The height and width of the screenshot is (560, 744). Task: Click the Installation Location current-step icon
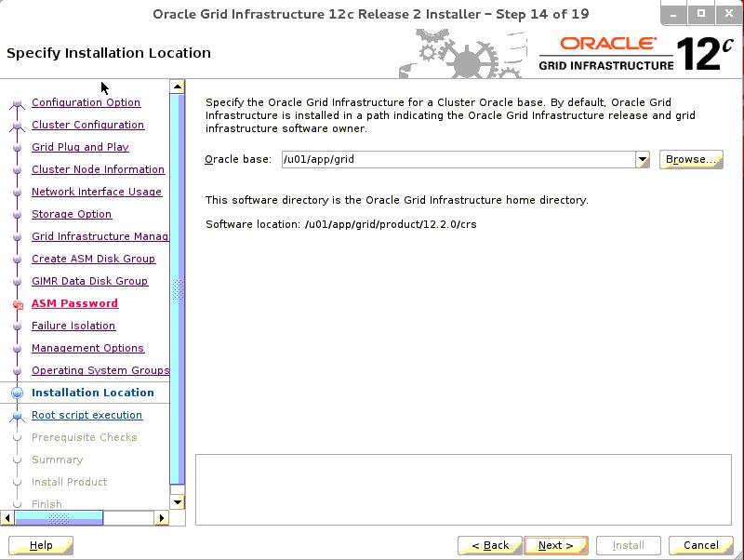17,393
